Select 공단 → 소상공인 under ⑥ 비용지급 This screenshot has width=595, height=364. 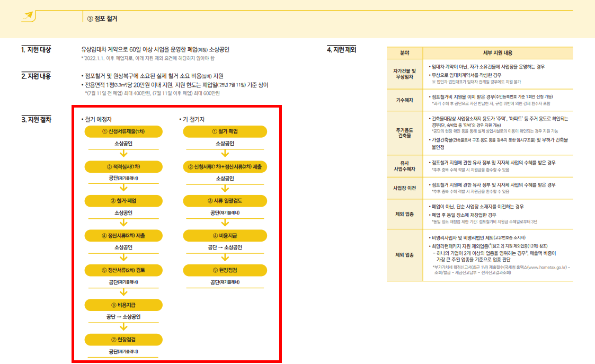click(x=123, y=316)
